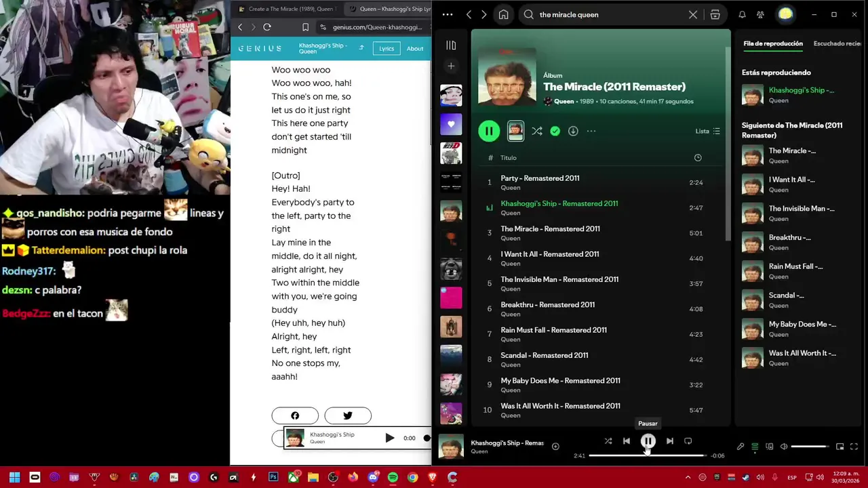This screenshot has height=488, width=868.
Task: Click the album cover art thumbnail
Action: [507, 75]
